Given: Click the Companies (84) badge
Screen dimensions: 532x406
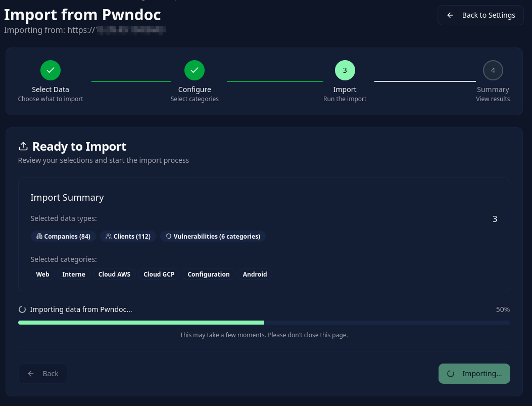Looking at the screenshot, I should coord(63,236).
